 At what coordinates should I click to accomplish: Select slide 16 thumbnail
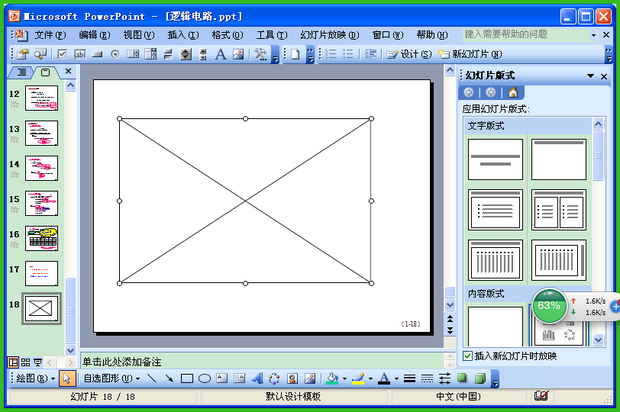point(41,238)
